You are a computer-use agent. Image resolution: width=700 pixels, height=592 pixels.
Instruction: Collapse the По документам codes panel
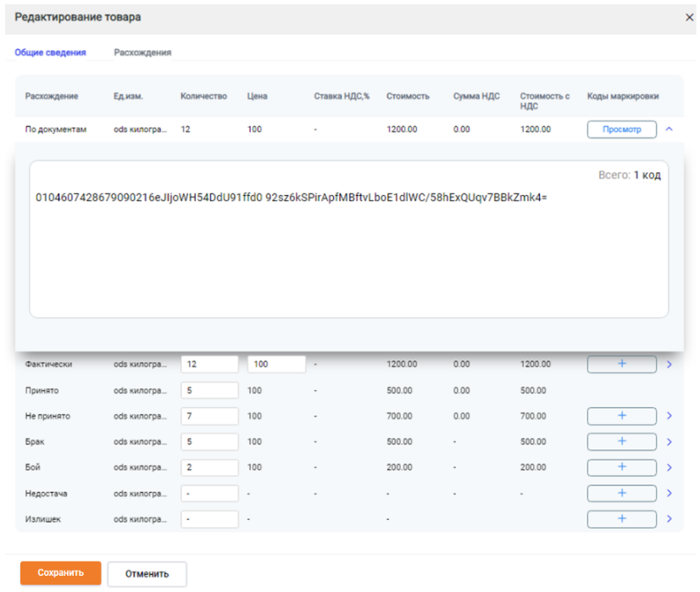pyautogui.click(x=669, y=129)
